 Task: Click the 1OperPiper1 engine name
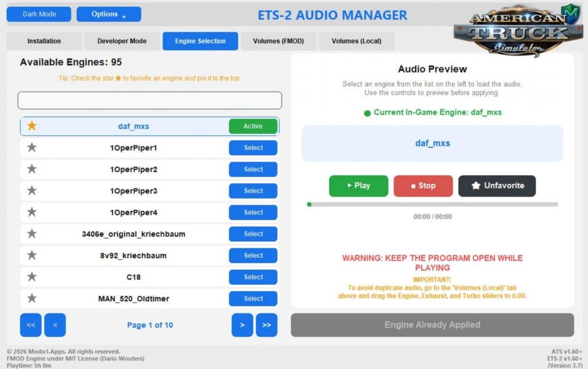(133, 148)
